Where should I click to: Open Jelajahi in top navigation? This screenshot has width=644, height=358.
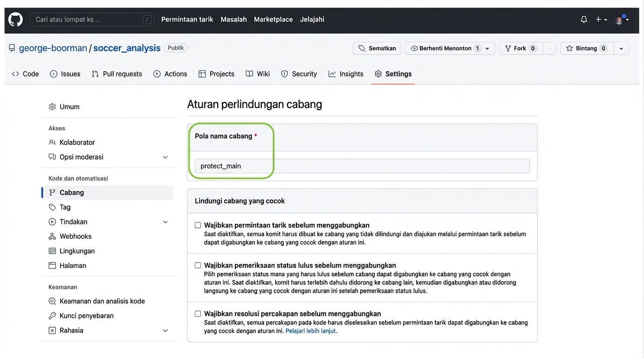pyautogui.click(x=312, y=20)
